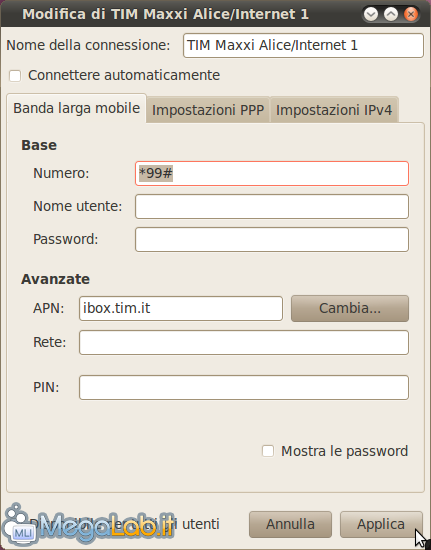Focus the Nome della connessione field

coord(303,45)
